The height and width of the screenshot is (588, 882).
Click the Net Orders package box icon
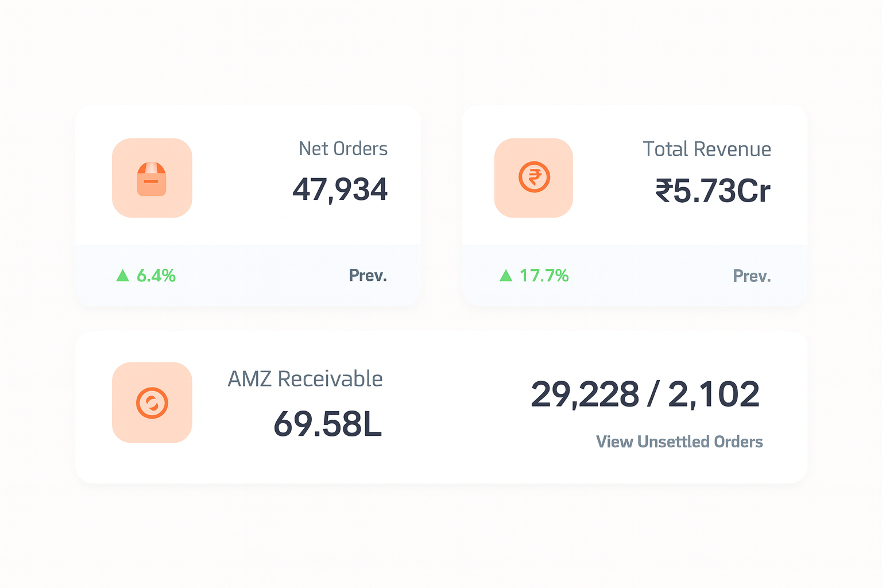pos(152,179)
